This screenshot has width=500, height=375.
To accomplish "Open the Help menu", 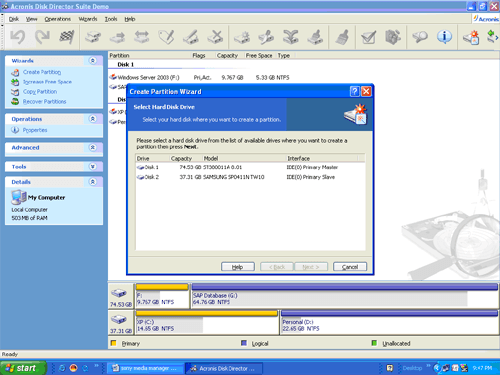I will click(130, 19).
